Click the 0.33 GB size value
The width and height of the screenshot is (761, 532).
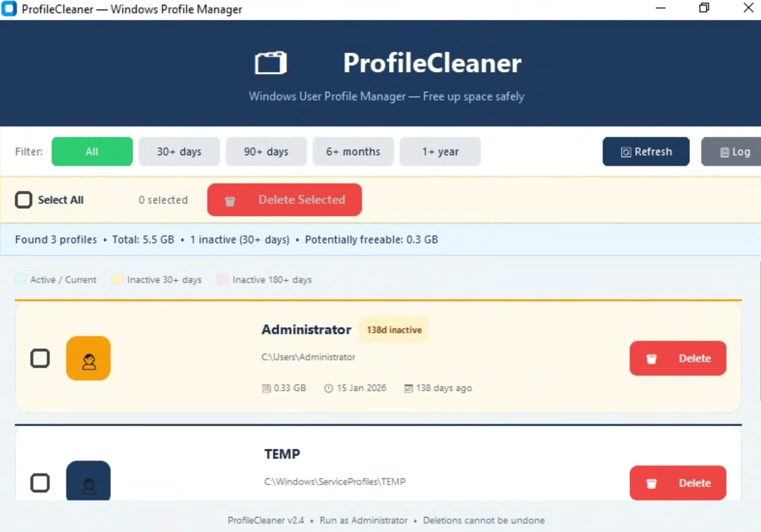coord(290,388)
